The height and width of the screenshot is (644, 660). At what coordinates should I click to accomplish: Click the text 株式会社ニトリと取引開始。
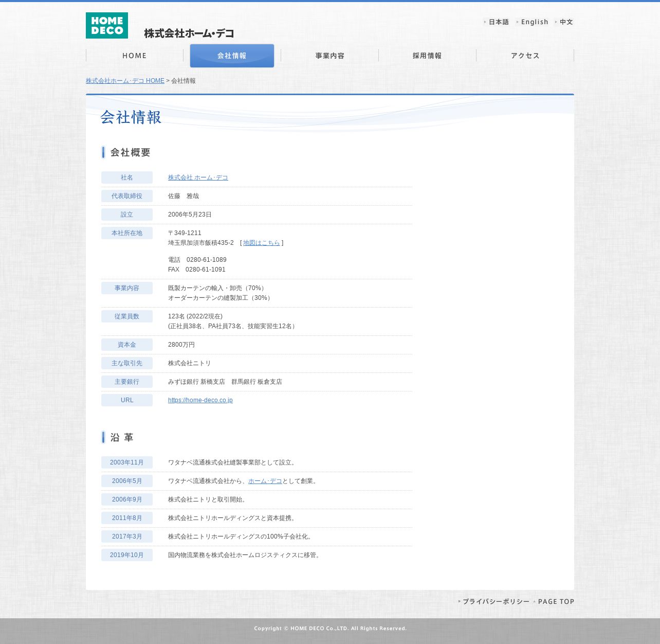[x=208, y=499]
